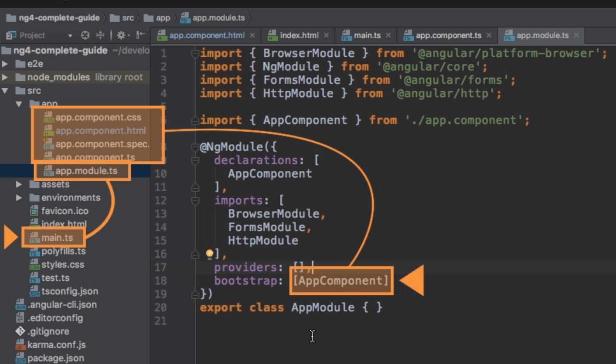Select app.component.css in the tree
Viewport: 616px width, 364px height.
tap(98, 117)
